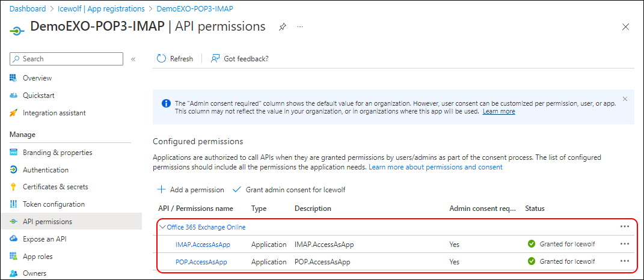
Task: Click into the sidebar Search field
Action: (x=67, y=59)
